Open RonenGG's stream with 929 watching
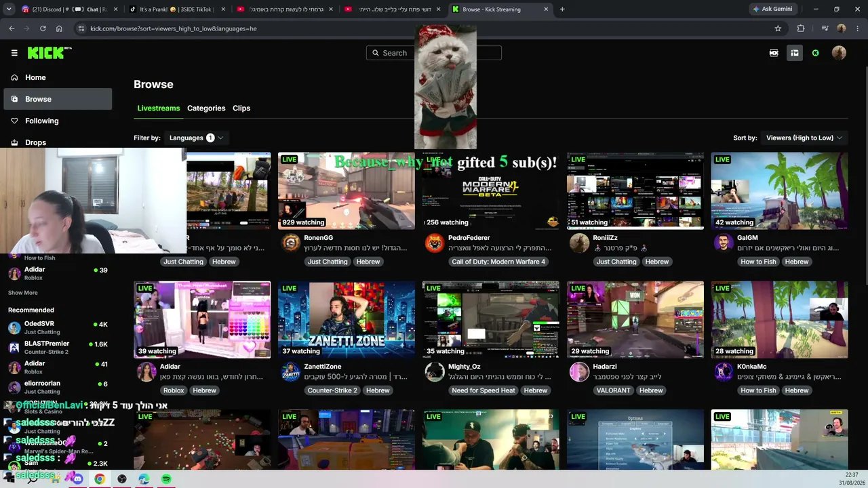868x488 pixels. click(347, 190)
